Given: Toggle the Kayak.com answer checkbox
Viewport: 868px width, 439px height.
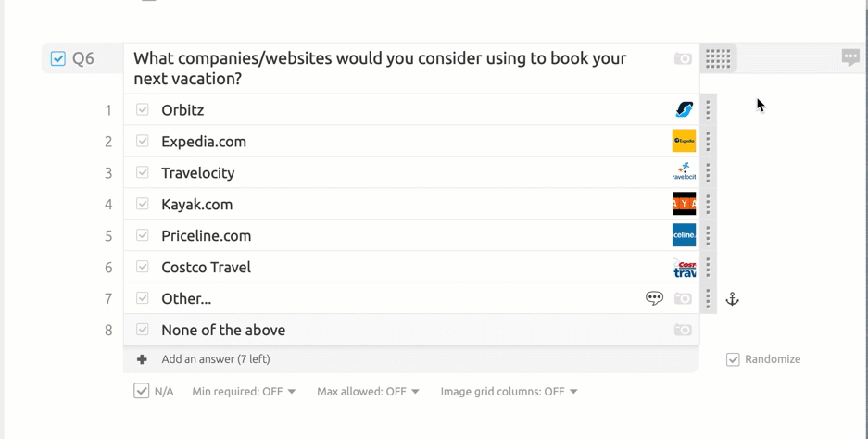Looking at the screenshot, I should [x=143, y=204].
